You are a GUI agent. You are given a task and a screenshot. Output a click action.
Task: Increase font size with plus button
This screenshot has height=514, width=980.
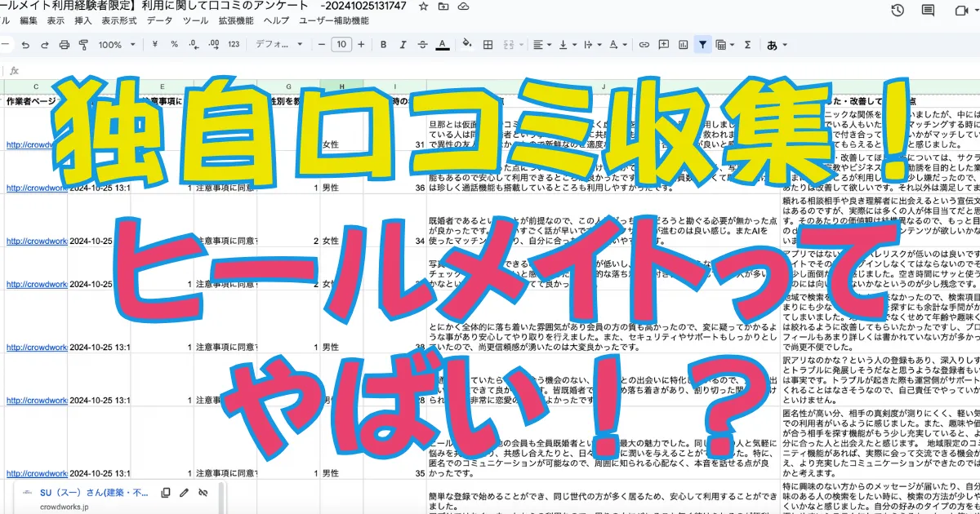coord(362,45)
